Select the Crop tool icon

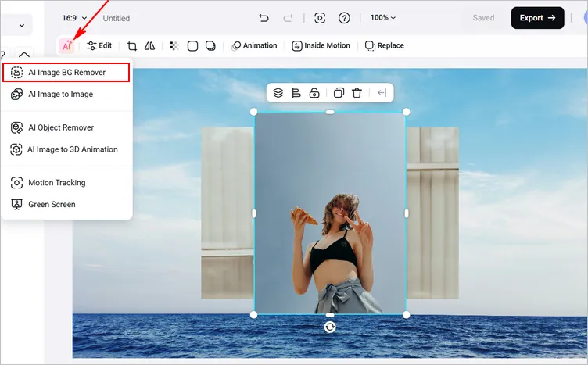132,45
